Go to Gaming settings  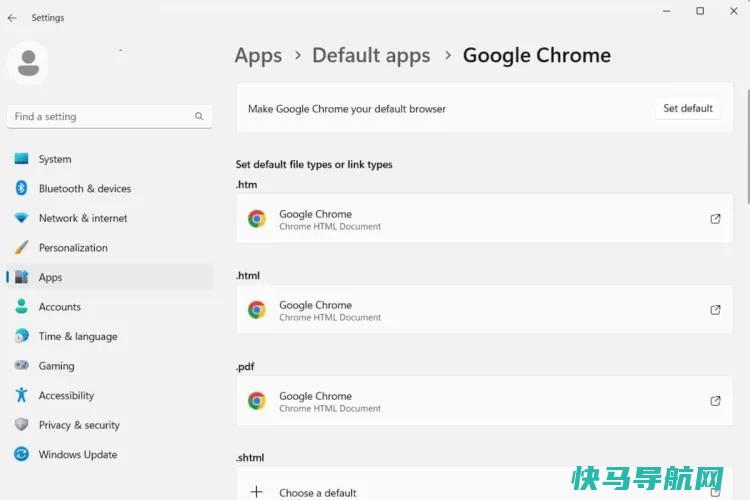(x=110, y=366)
